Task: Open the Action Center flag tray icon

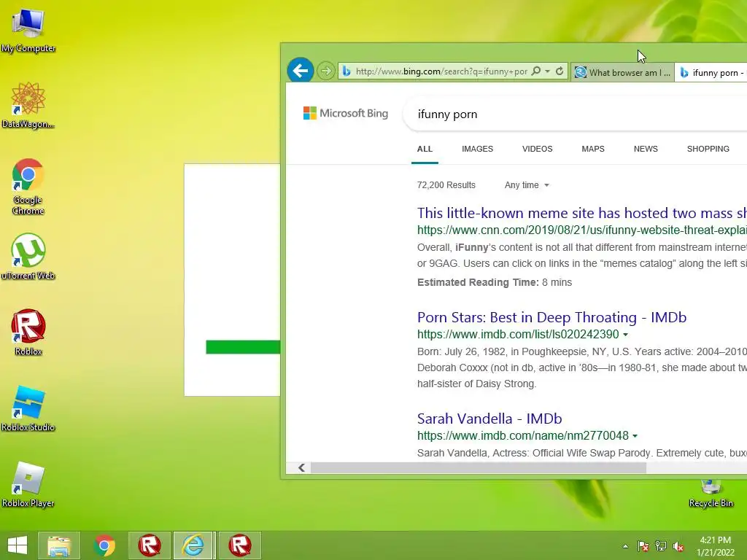Action: tap(643, 546)
